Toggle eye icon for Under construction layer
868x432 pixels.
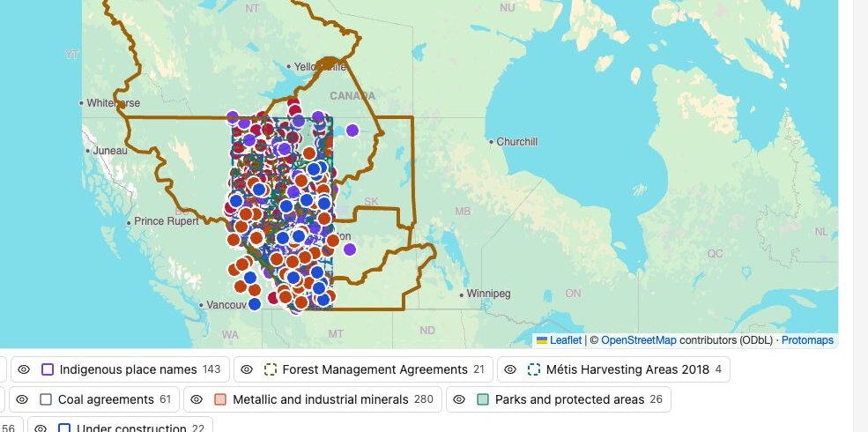coord(41,428)
